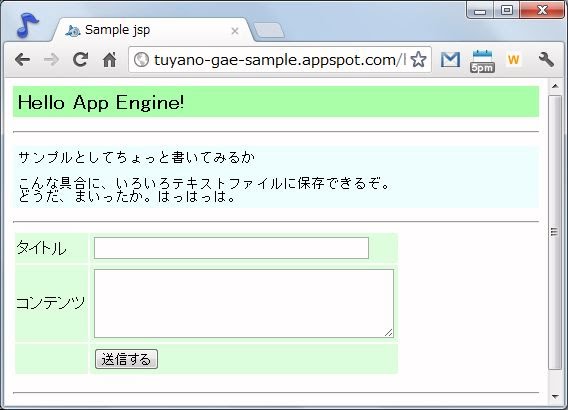This screenshot has height=410, width=568.
Task: Open the wrench settings menu
Action: 546,60
